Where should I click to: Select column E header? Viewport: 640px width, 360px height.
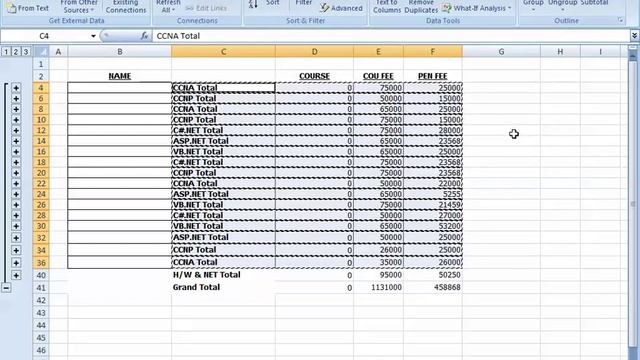(x=378, y=52)
